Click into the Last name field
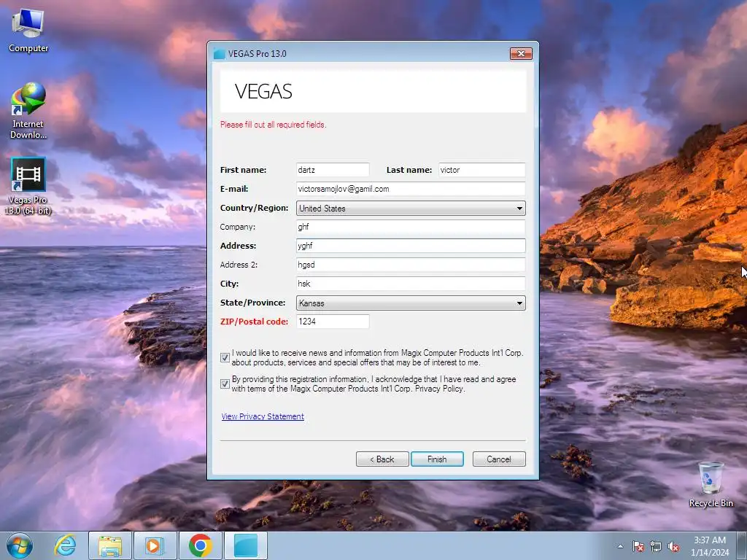747x560 pixels. [481, 170]
